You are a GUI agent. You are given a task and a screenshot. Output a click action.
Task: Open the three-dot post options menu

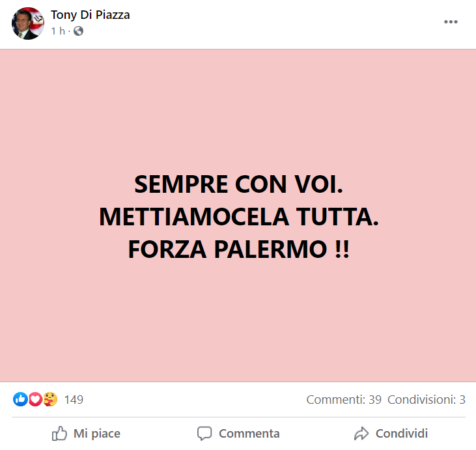[x=451, y=22]
